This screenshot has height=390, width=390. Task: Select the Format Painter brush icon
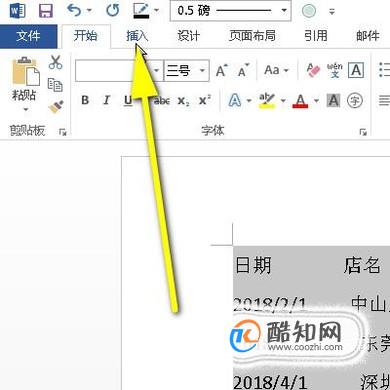pyautogui.click(x=55, y=107)
